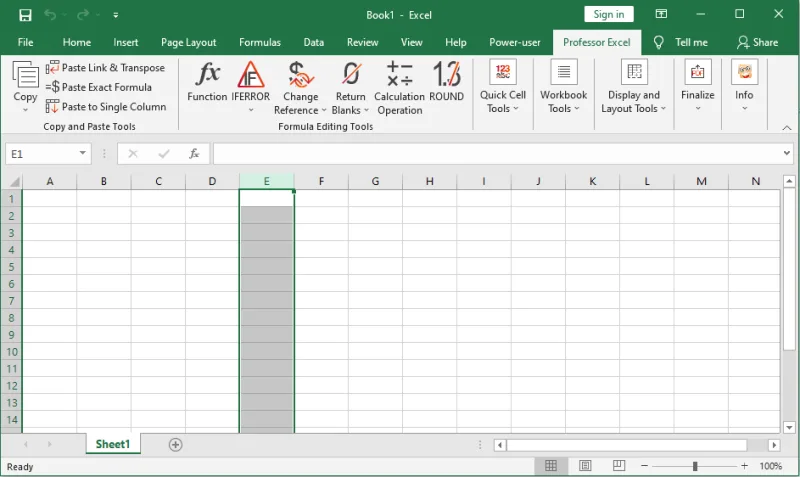
Task: Click inside the formula bar input
Action: 497,154
